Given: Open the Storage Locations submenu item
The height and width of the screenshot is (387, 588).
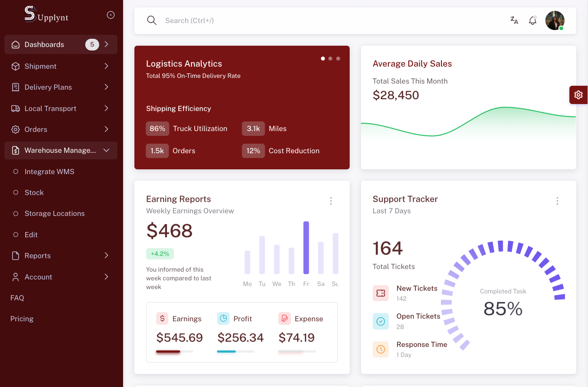Looking at the screenshot, I should point(61,213).
